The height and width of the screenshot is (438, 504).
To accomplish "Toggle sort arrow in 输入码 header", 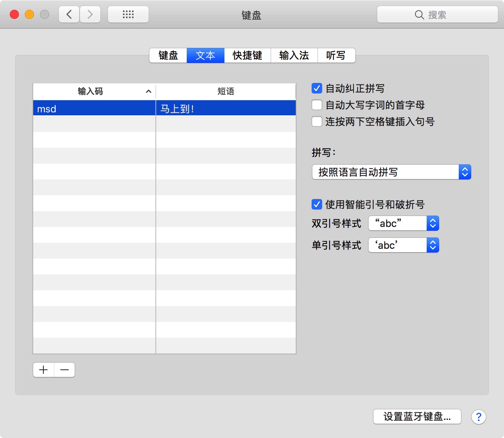I will (149, 91).
